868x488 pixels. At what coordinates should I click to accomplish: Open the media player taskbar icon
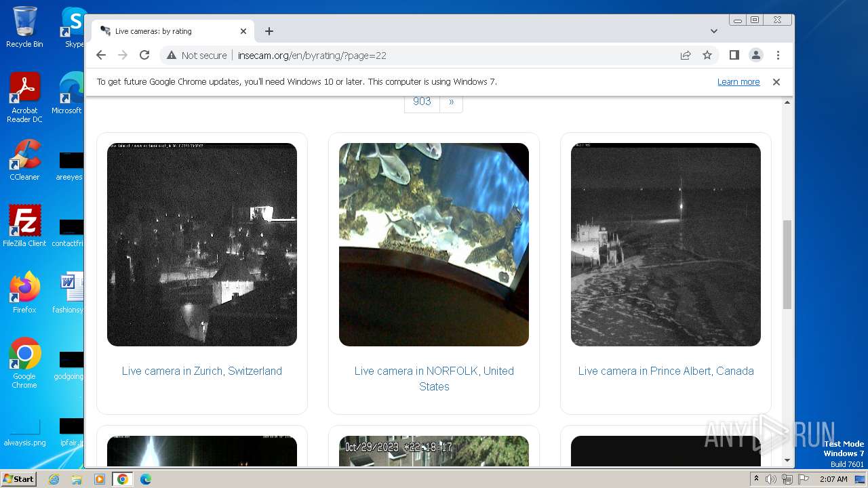coord(99,479)
